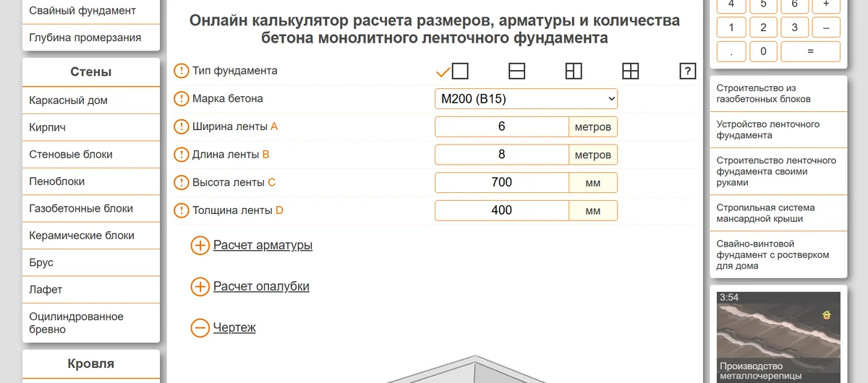Click info icon beside Тип фундамента
868x383 pixels.
181,71
